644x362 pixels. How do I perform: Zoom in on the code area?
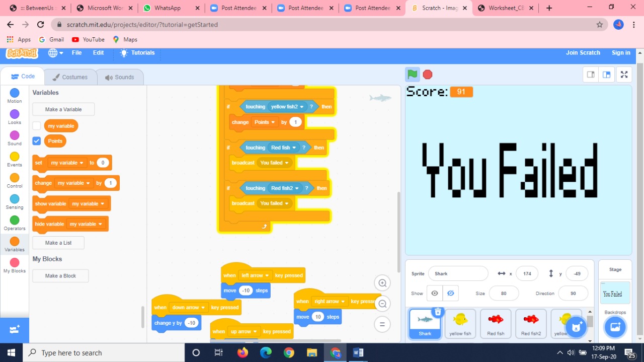click(382, 282)
